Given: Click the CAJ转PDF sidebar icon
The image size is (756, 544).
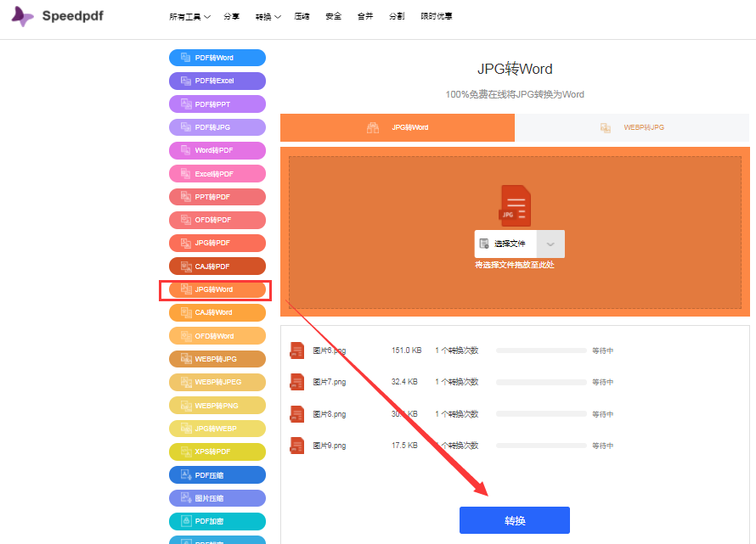Looking at the screenshot, I should pos(186,266).
